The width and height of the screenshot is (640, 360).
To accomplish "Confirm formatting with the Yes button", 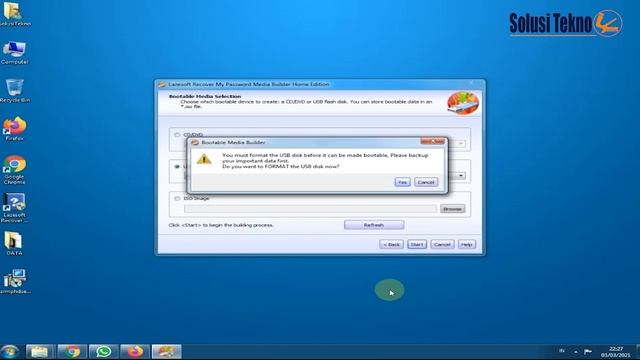I will tap(402, 182).
